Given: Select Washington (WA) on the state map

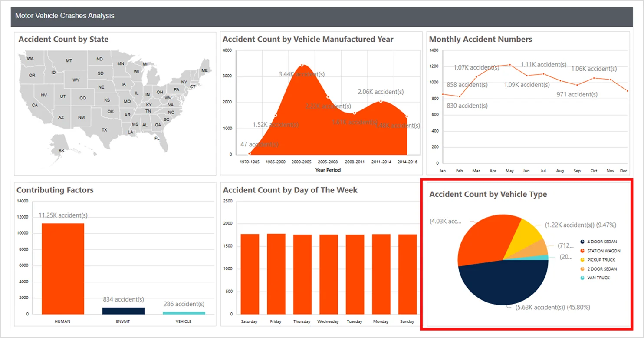Looking at the screenshot, I should point(30,58).
